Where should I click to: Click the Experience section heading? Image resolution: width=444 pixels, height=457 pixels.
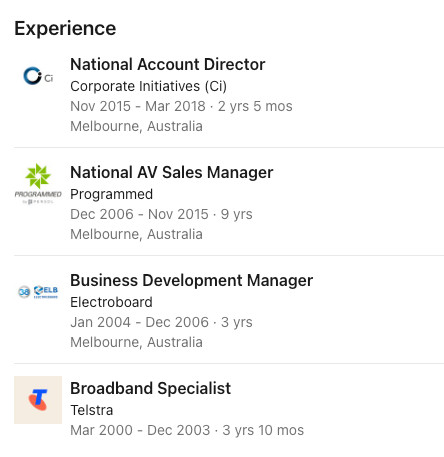coord(65,28)
